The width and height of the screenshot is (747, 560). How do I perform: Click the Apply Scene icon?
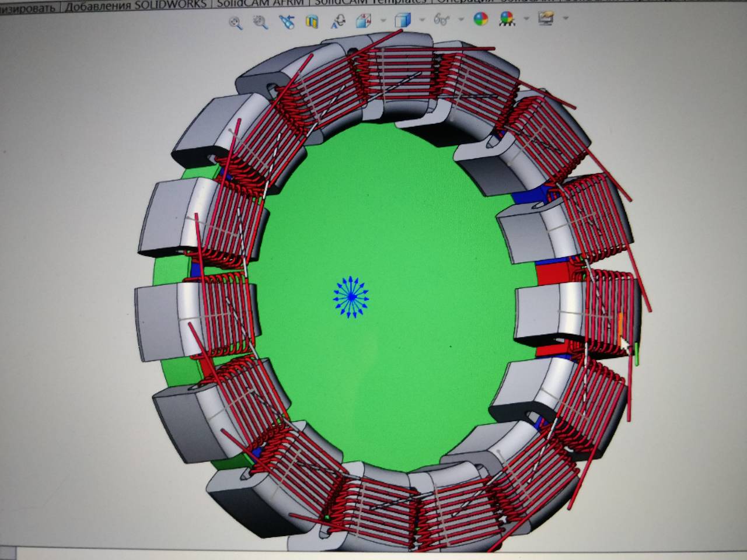507,19
